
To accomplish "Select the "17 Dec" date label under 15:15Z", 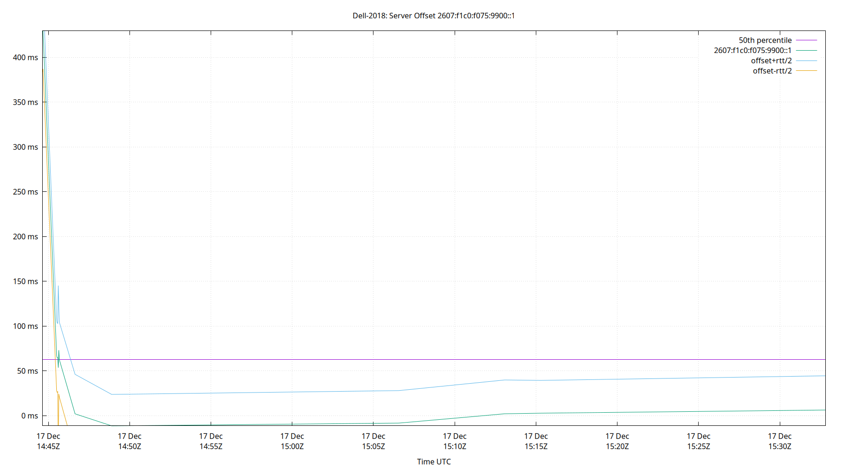I will (x=536, y=436).
